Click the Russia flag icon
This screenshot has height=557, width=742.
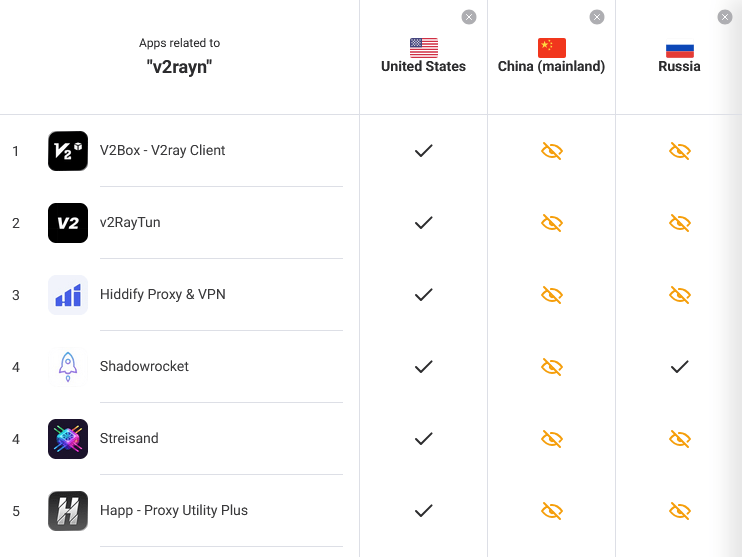click(679, 48)
